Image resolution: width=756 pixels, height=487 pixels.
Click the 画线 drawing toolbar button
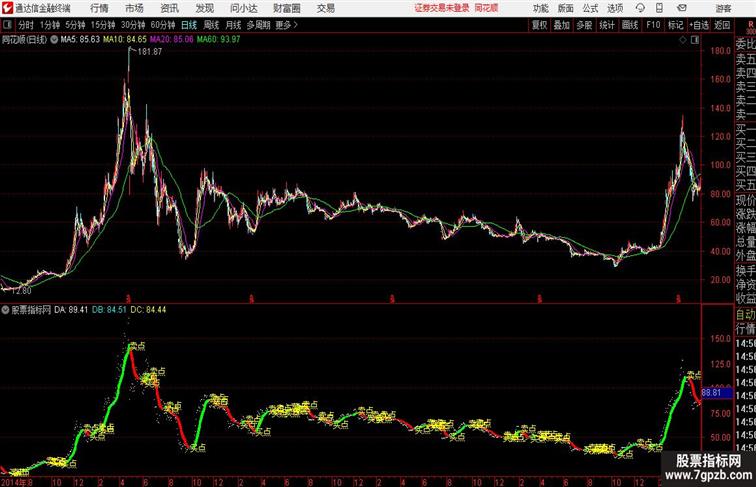(x=630, y=25)
